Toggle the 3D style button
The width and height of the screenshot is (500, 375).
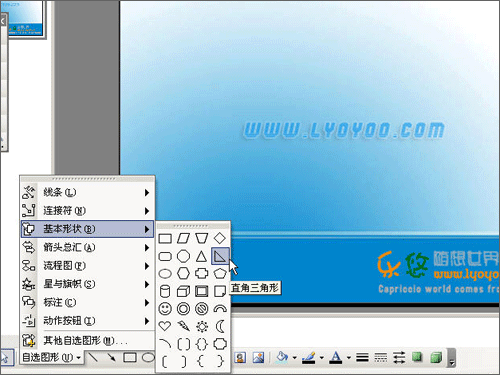(436, 357)
